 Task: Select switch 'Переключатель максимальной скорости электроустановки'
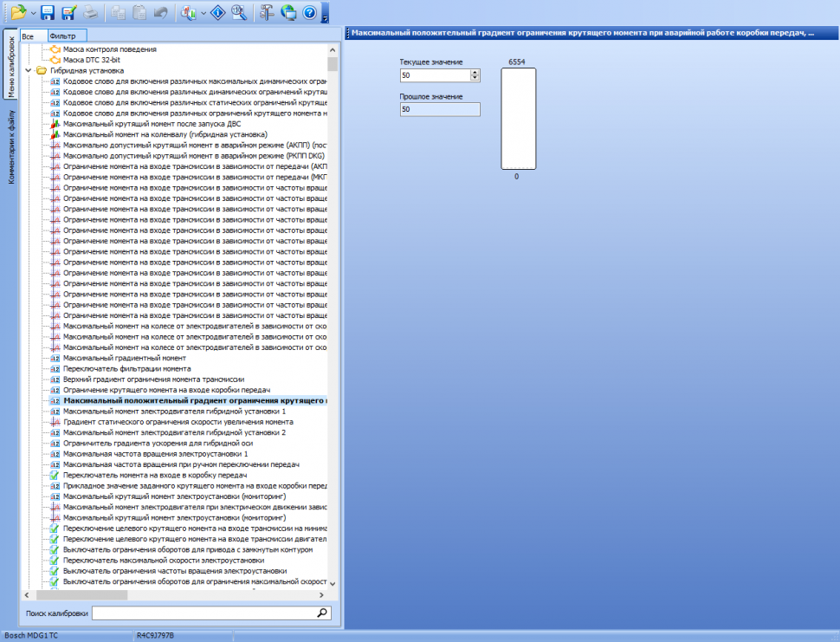[164, 560]
